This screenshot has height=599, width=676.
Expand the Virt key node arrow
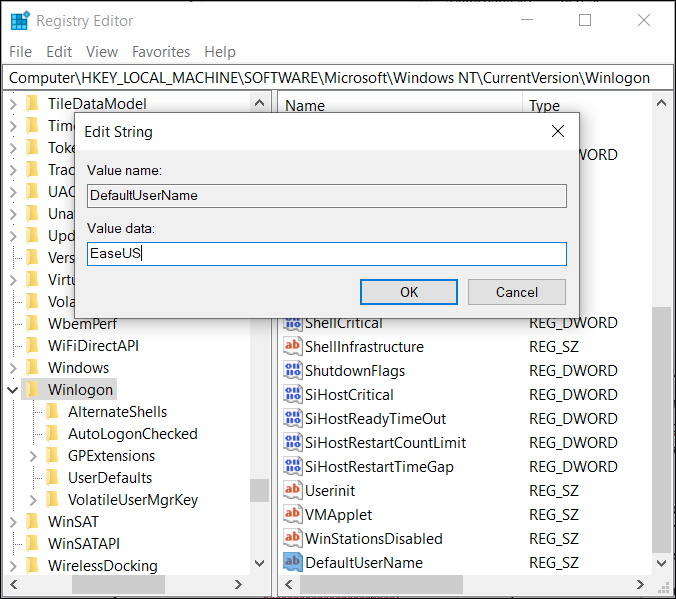coord(13,280)
